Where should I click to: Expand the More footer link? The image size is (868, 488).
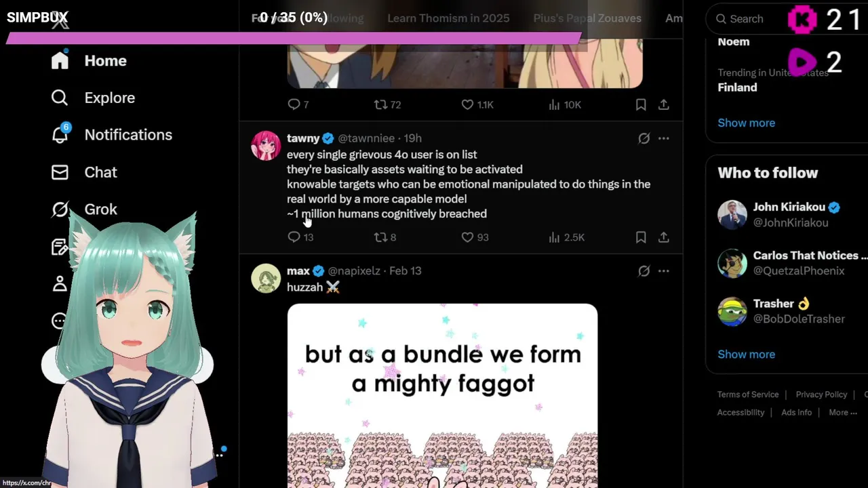click(842, 412)
